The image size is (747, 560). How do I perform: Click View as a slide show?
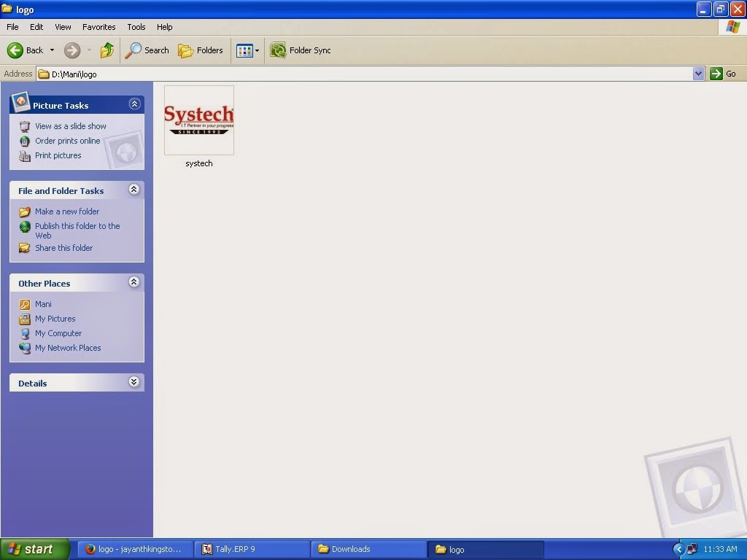[x=71, y=126]
